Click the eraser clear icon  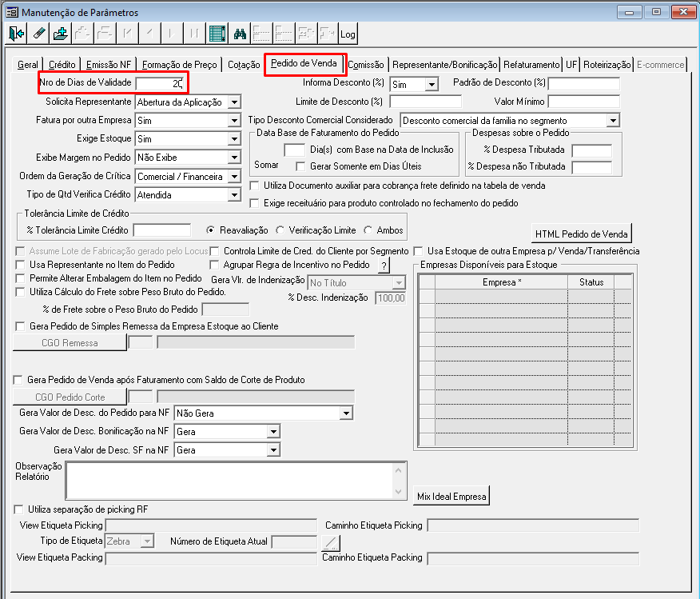click(38, 34)
